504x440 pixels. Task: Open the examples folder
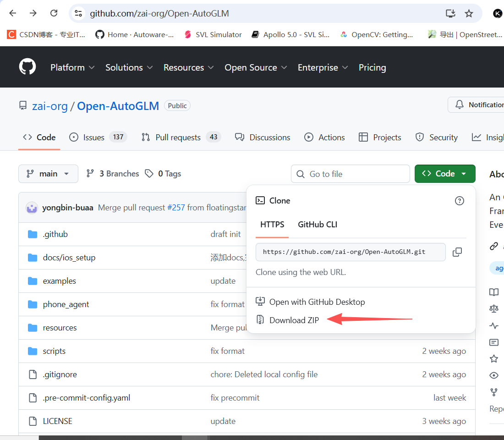click(60, 281)
